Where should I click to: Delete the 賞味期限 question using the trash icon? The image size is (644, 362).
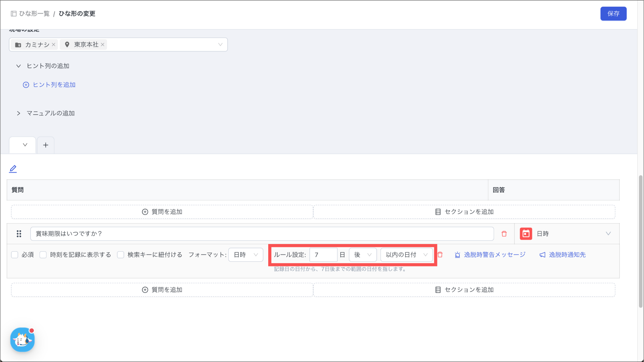click(504, 234)
